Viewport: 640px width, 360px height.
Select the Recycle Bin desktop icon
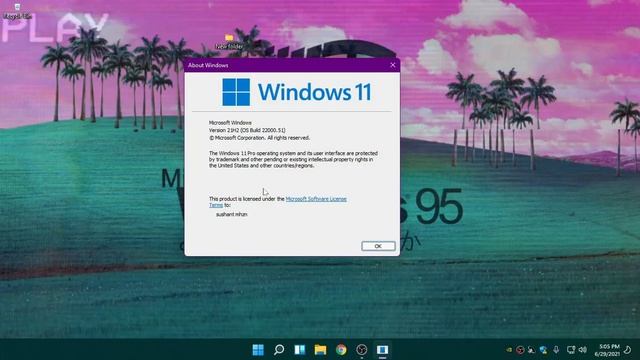[17, 11]
